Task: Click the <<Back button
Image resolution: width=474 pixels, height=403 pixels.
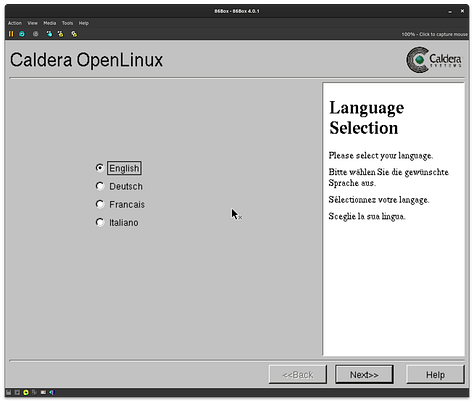Action: coord(298,375)
